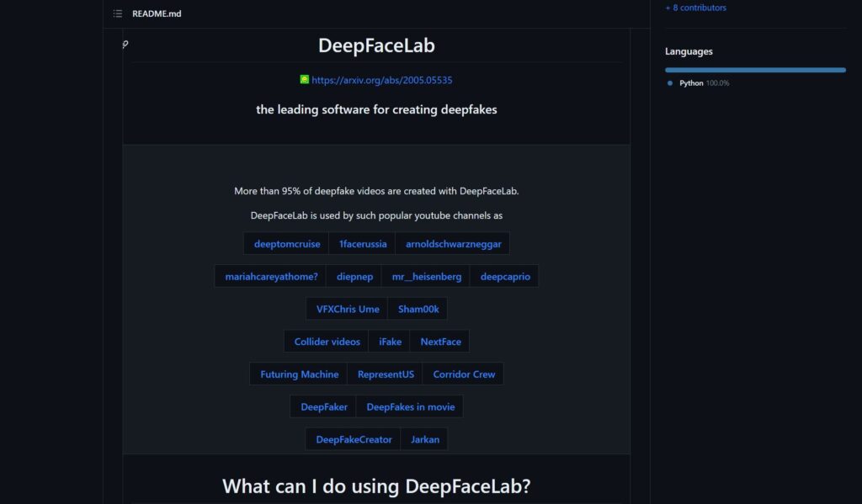Open the arxiv.org/abs/2005.05535 link
This screenshot has height=504, width=862.
(382, 81)
